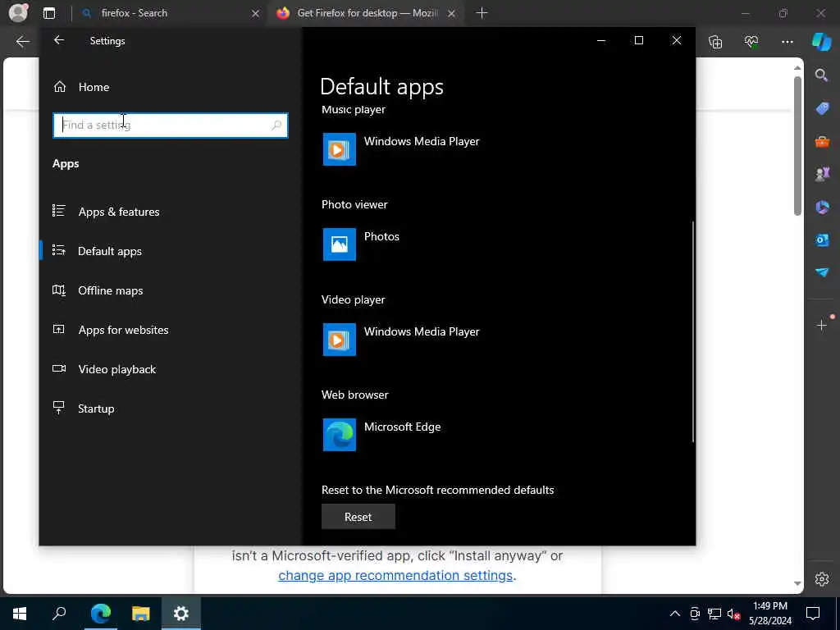Show hidden system tray icons
Viewport: 840px width, 630px height.
(674, 614)
